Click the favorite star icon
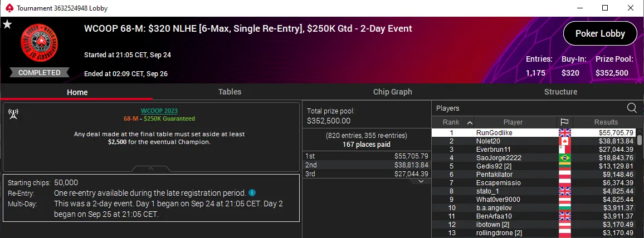 click(7, 24)
